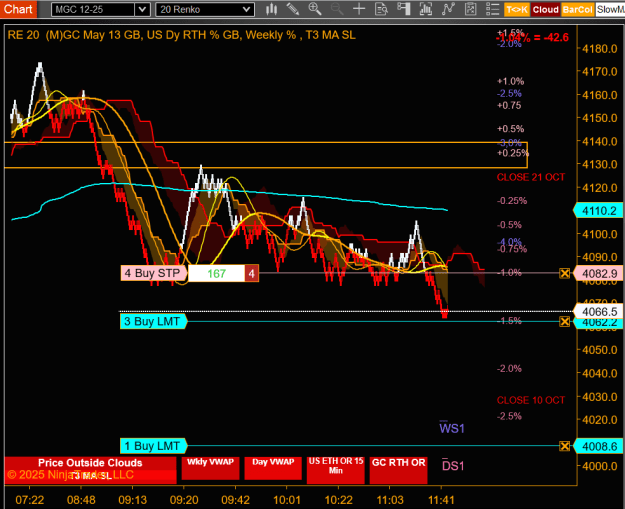This screenshot has width=625, height=509.
Task: Click the red quantity 4 box
Action: 252,273
